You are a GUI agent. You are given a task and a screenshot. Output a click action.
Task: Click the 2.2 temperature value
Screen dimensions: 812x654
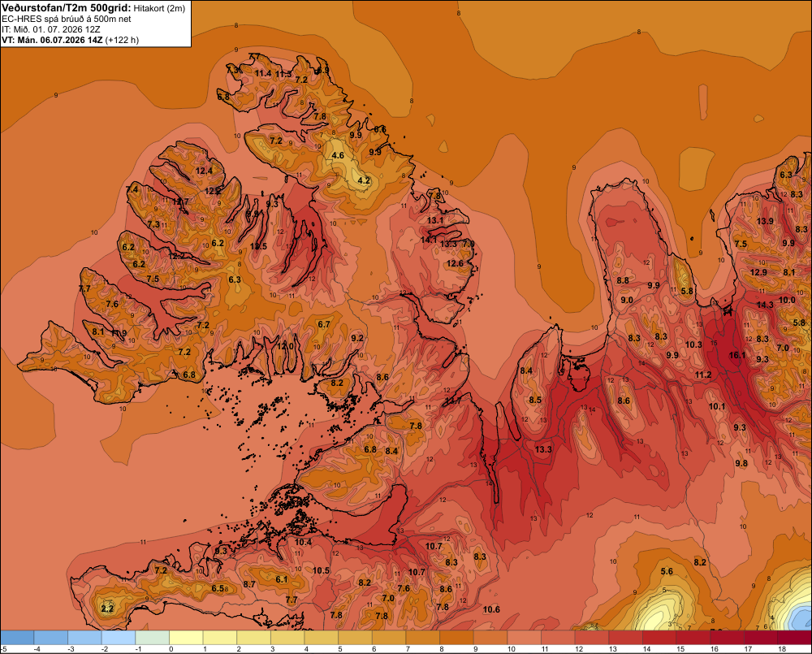107,609
